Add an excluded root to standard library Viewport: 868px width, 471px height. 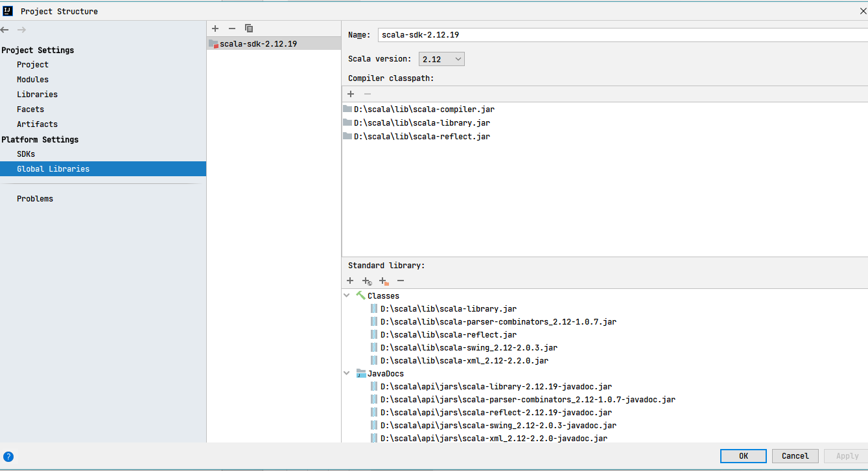point(384,281)
